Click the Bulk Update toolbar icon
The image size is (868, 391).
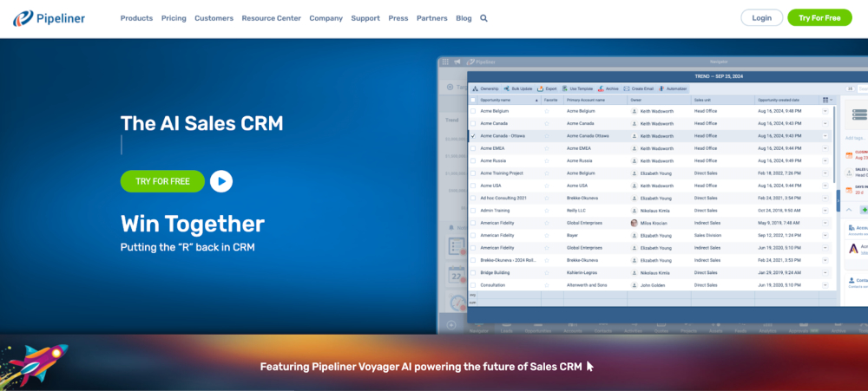pos(508,88)
